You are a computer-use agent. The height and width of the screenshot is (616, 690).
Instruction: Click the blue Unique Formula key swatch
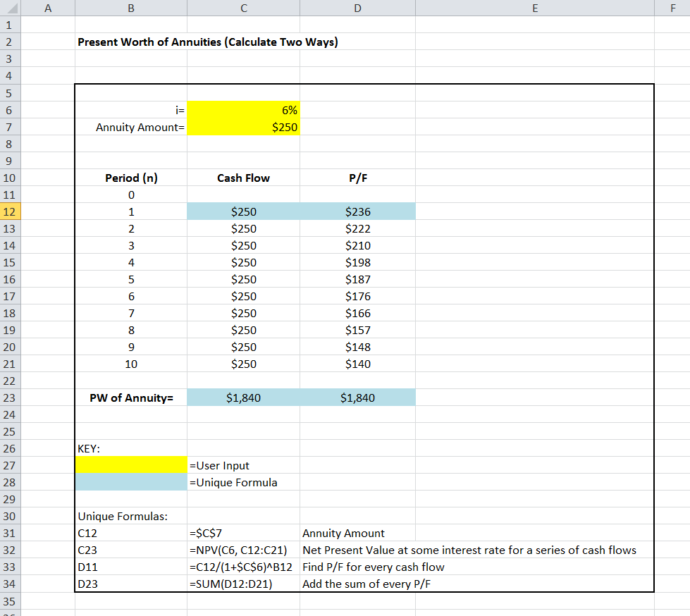point(130,483)
